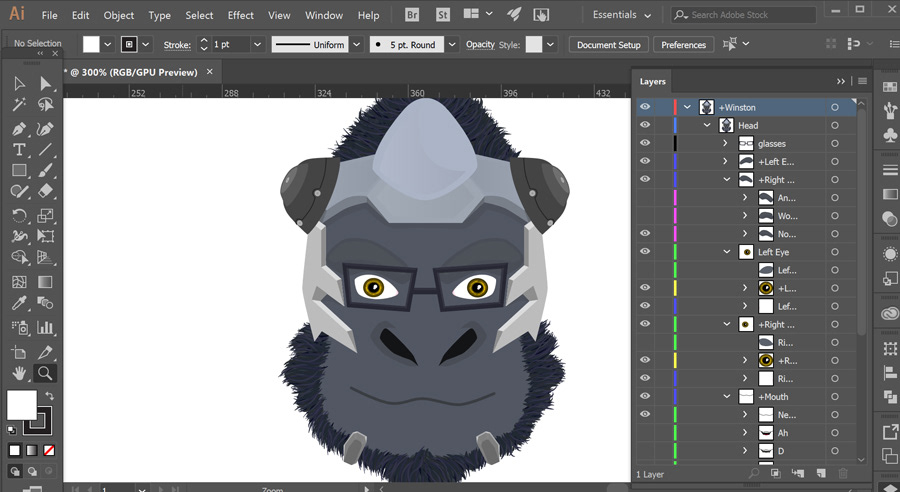Open the Select menu
Image resolution: width=900 pixels, height=492 pixels.
pyautogui.click(x=199, y=16)
